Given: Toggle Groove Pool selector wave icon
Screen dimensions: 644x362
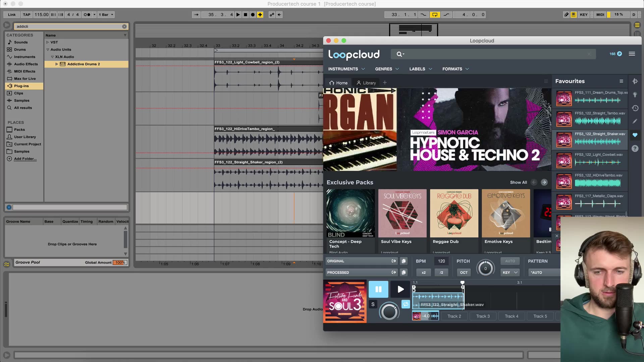Looking at the screenshot, I should pos(7,264).
